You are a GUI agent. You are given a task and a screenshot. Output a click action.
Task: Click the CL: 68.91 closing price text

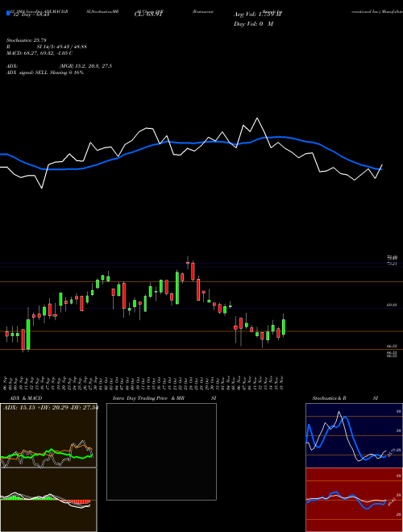150,15
